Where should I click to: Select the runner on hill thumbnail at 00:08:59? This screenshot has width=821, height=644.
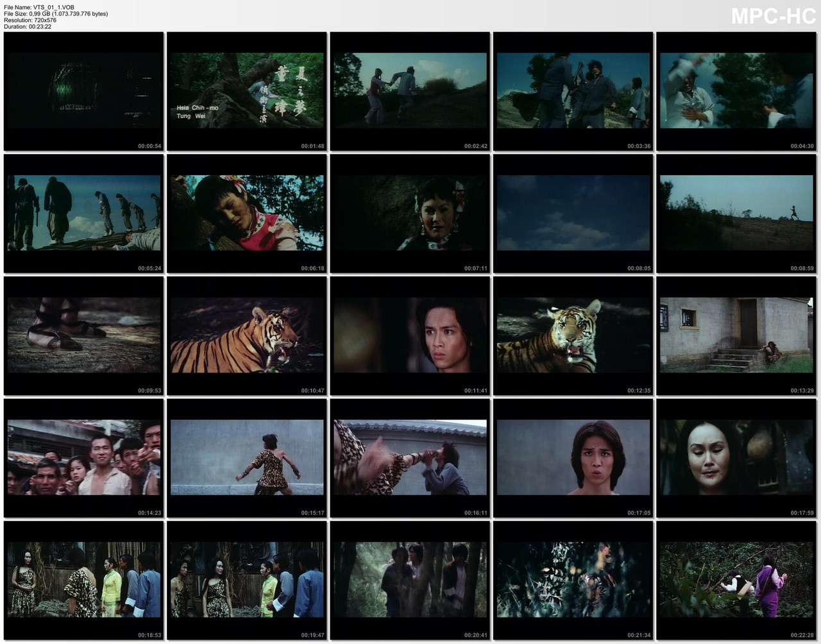click(x=736, y=214)
